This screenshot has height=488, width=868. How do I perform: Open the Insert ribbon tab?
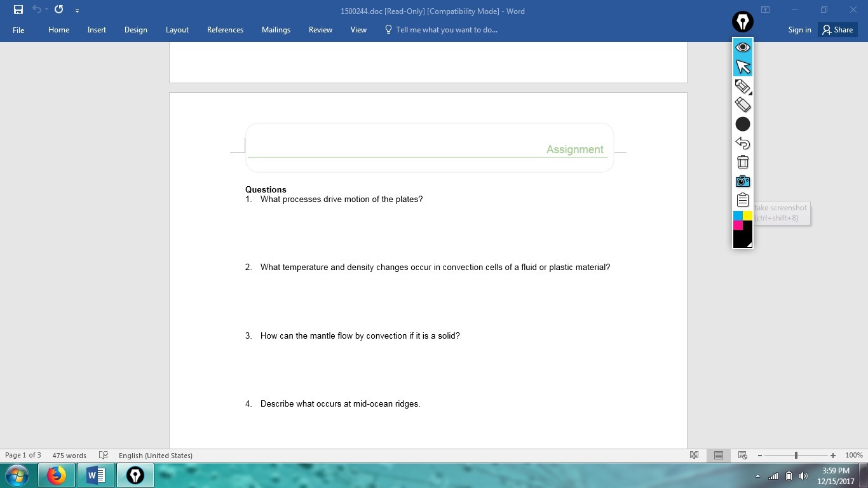point(97,30)
